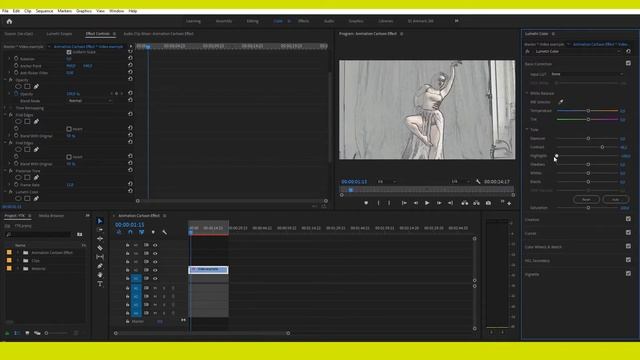This screenshot has width=640, height=360.
Task: Click the Auto button in Lumetri Tone
Action: point(616,199)
